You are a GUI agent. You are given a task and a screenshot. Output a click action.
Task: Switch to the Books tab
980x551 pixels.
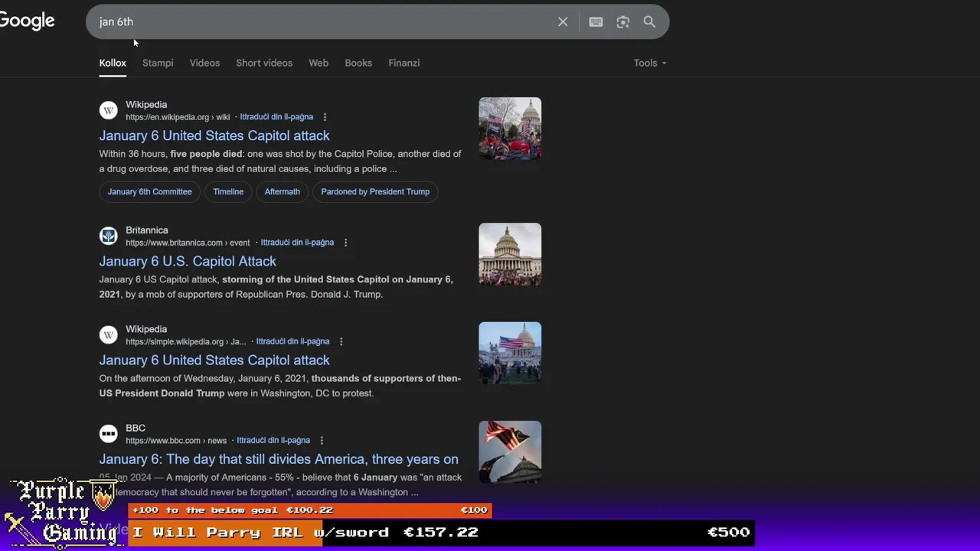[x=358, y=63]
